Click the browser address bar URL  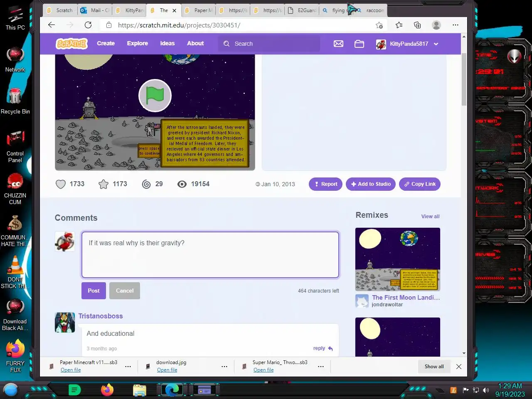pyautogui.click(x=179, y=25)
